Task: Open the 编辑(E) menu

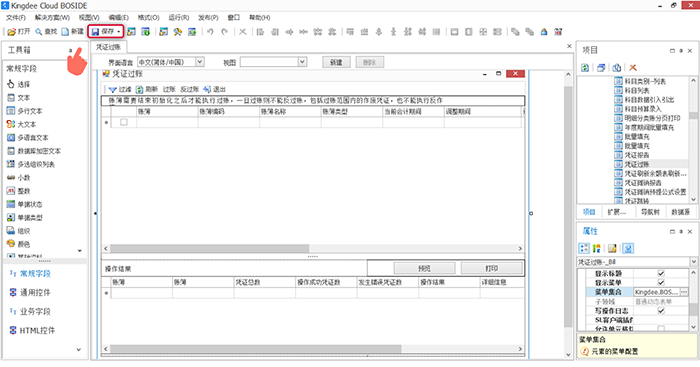Action: point(118,17)
